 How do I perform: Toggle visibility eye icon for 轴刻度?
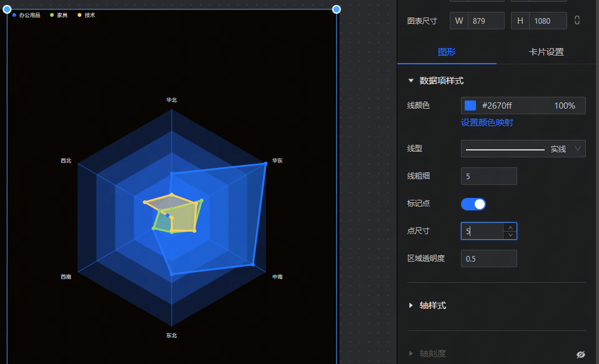click(581, 354)
